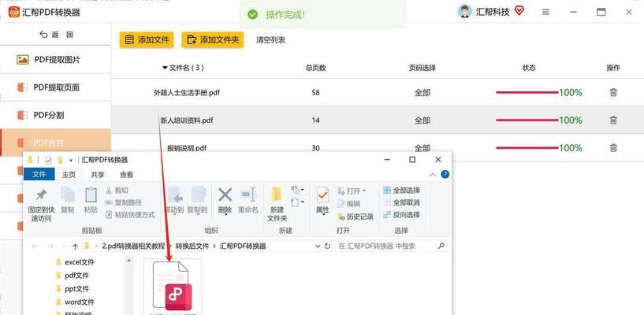644x315 pixels.
Task: Delete 新人培训资料.pdf with trash icon
Action: coord(613,120)
